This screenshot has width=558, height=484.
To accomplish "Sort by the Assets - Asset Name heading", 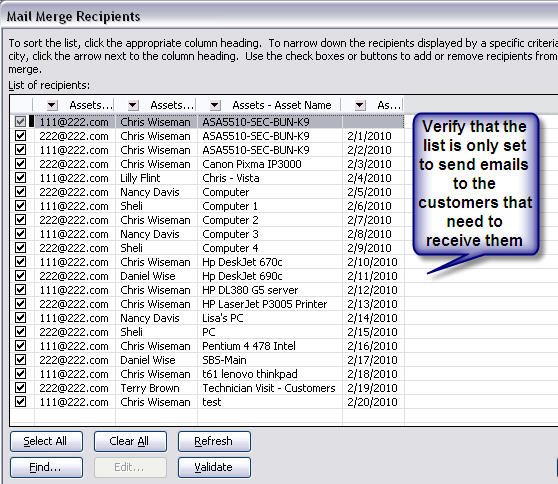I will tap(281, 105).
